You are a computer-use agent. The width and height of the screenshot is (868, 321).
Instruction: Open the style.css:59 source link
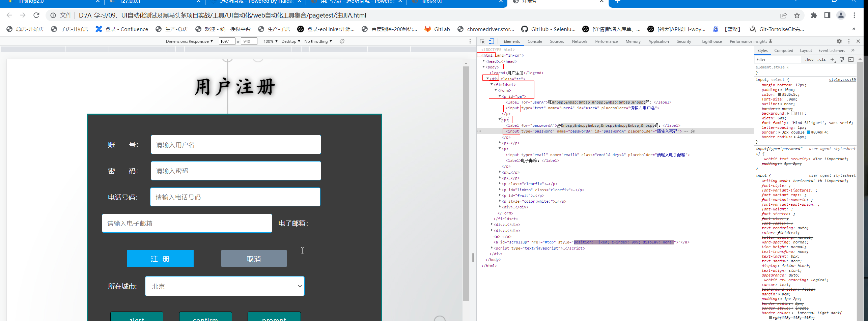coord(842,80)
